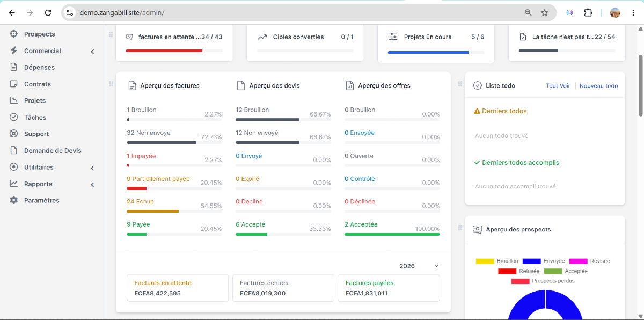Toggle Revisée magenta legend swatch

point(579,261)
